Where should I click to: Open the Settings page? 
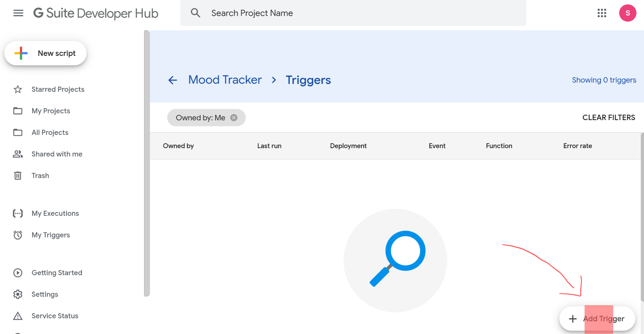pyautogui.click(x=45, y=294)
